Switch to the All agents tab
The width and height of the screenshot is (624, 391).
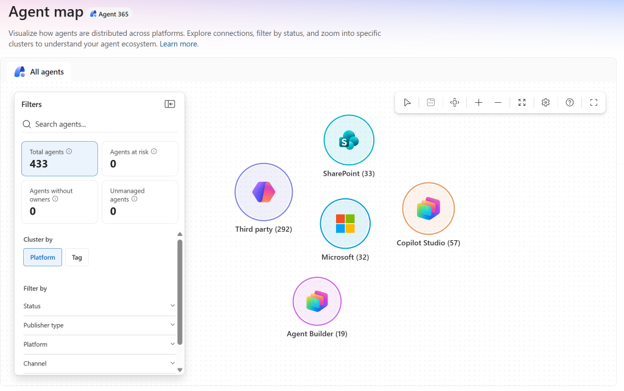point(39,72)
